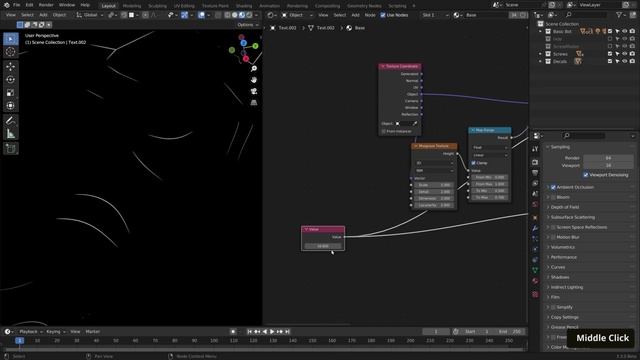640x360 pixels.
Task: Open the Playback popover in timeline
Action: [31, 332]
